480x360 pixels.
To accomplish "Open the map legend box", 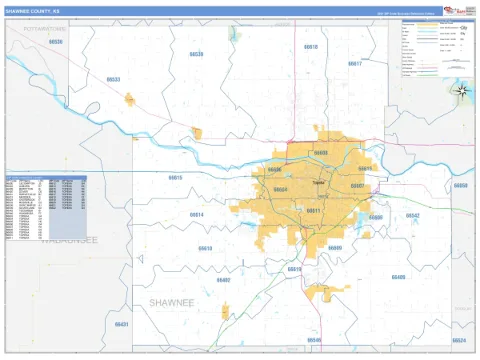I will 438,49.
